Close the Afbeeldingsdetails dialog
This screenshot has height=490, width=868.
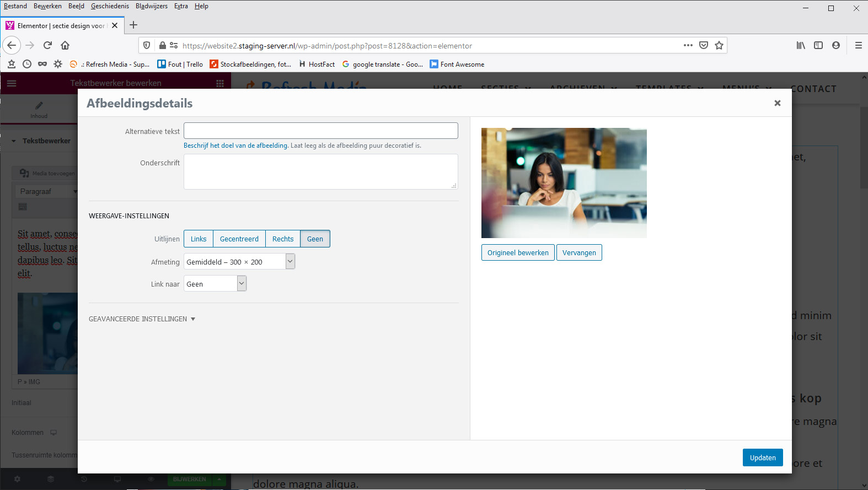point(777,103)
